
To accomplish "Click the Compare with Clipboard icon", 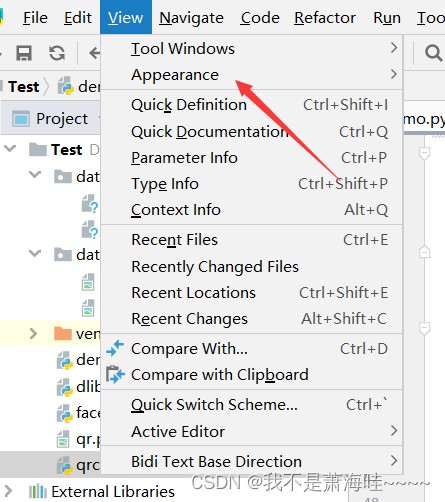I will click(x=115, y=375).
